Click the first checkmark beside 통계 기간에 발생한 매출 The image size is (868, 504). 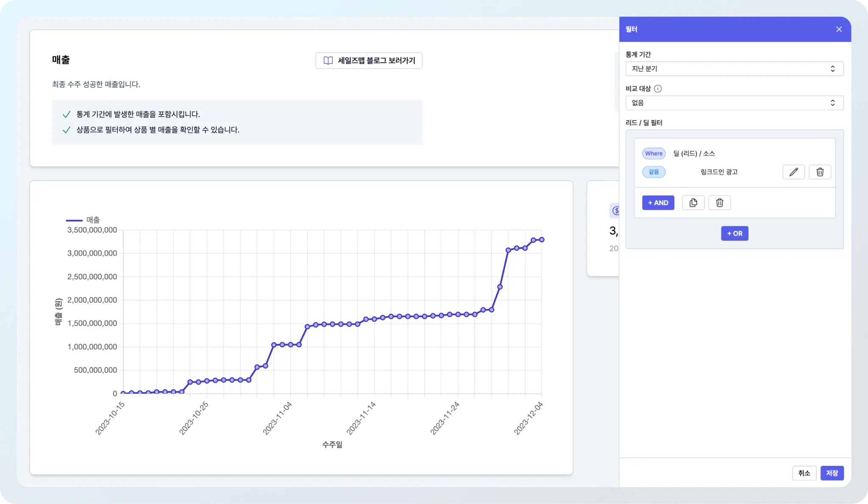pos(66,114)
